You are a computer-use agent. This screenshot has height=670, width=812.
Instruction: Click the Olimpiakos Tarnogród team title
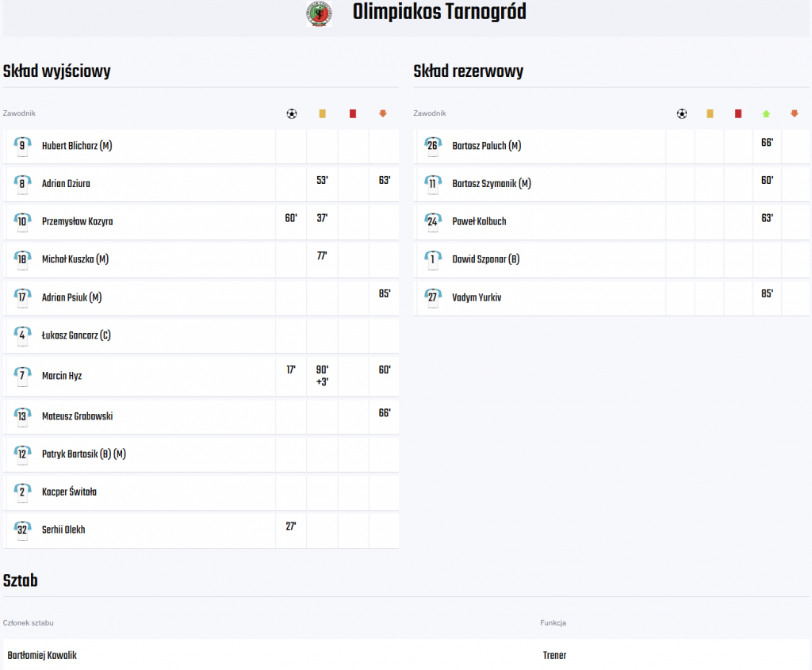pyautogui.click(x=439, y=12)
